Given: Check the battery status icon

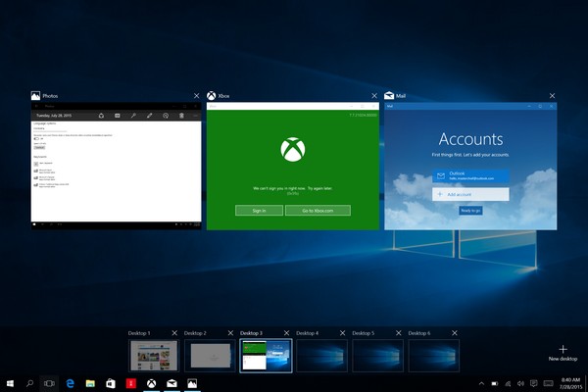Looking at the screenshot, I should click(495, 383).
